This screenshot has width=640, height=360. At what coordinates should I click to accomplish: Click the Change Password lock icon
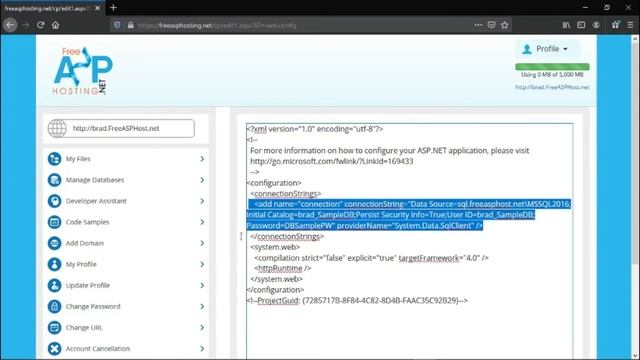coord(54,307)
